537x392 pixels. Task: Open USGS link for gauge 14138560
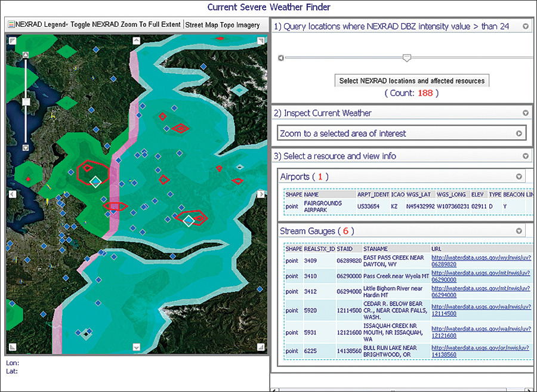[x=481, y=351]
